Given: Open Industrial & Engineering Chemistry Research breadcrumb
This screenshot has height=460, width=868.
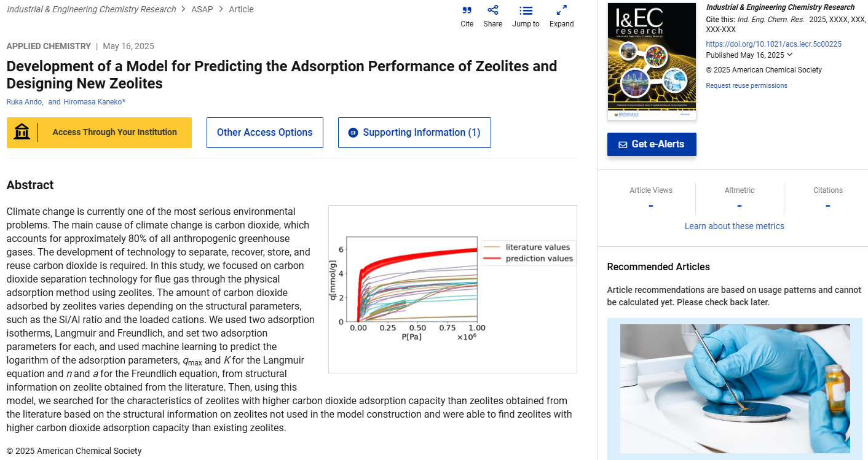Looking at the screenshot, I should click(91, 9).
